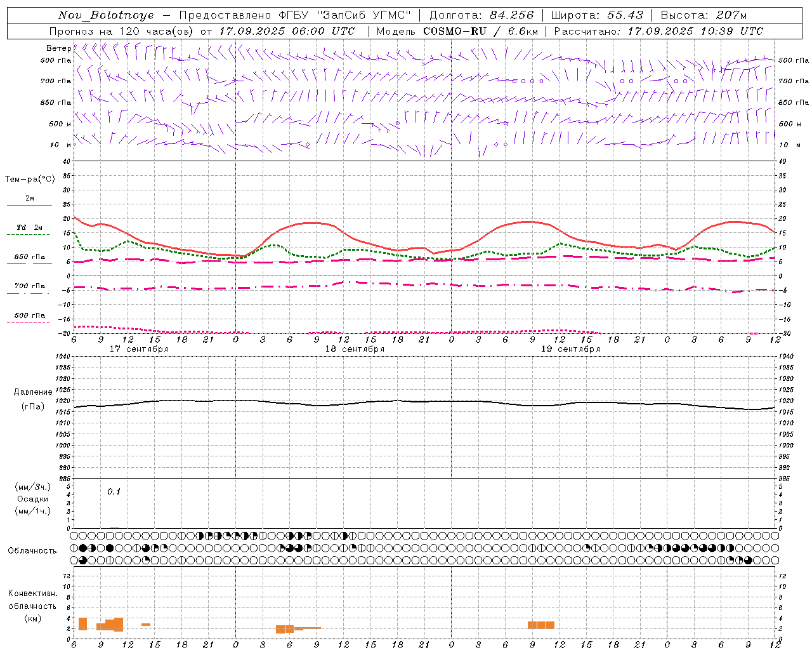Click the latitude value Широта: 55.43
Screen dimensions: 812x650
[597, 15]
